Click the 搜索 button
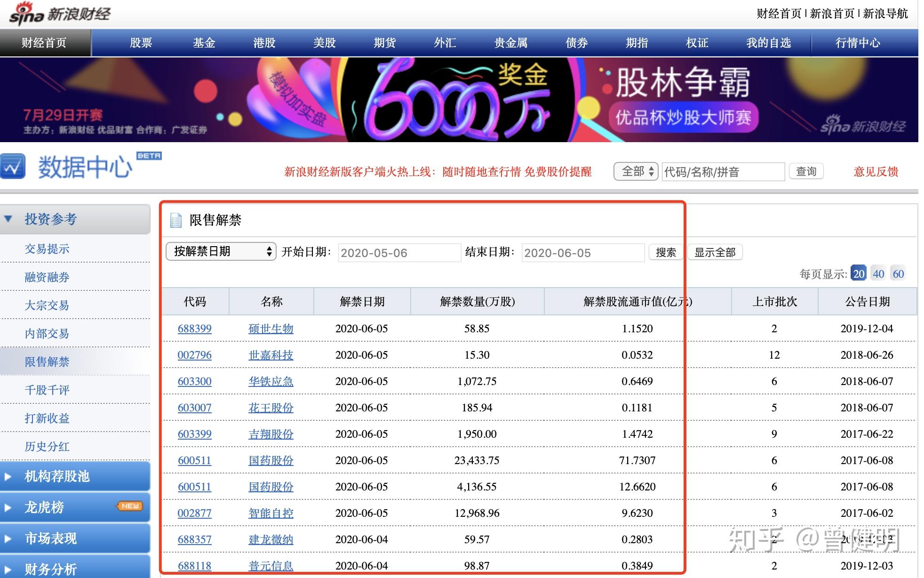 (666, 252)
